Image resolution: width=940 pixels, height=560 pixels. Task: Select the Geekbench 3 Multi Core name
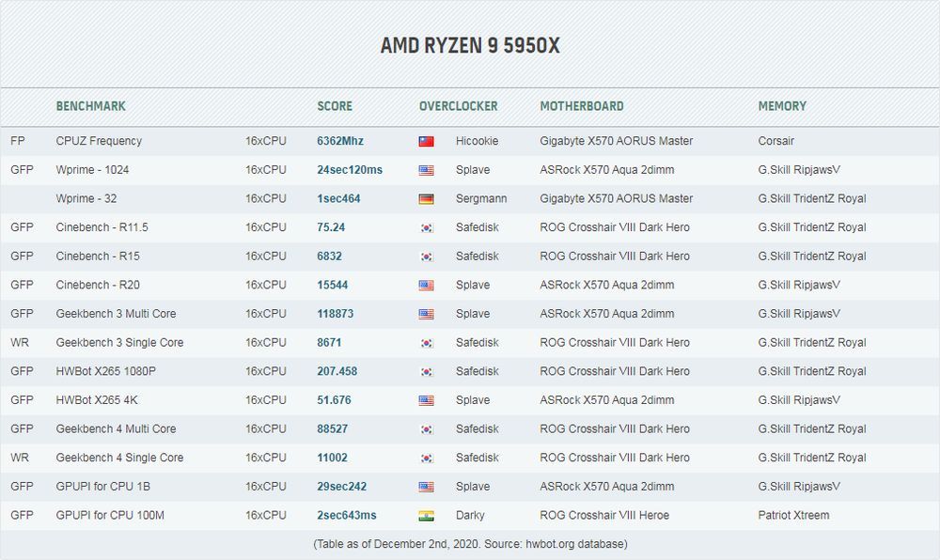tap(116, 313)
